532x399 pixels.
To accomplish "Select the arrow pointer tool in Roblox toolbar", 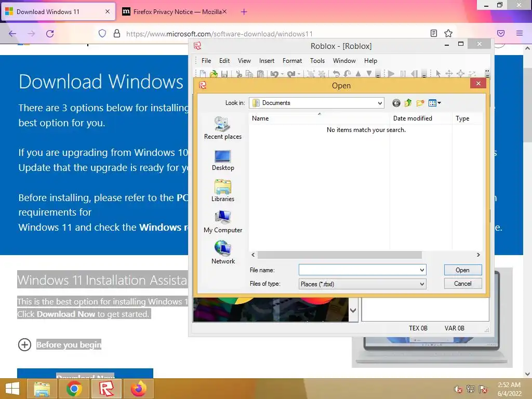I will 438,74.
